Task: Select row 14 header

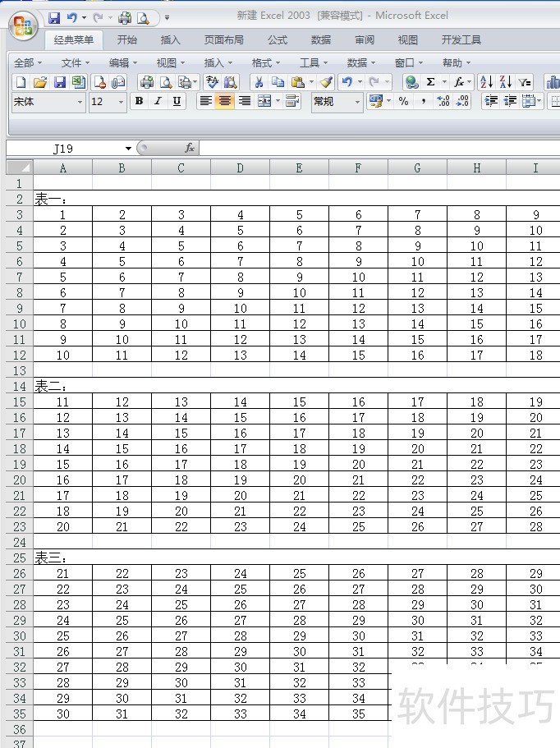Action: (x=20, y=387)
